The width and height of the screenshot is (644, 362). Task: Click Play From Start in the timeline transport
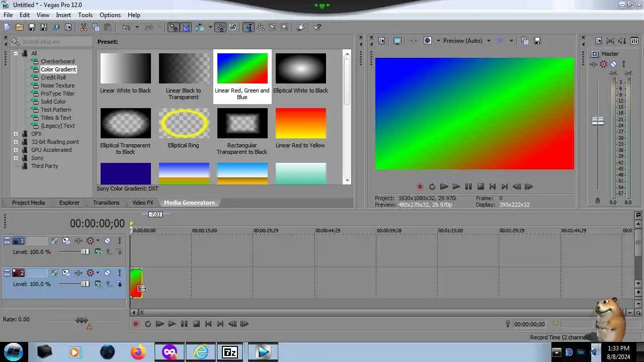160,324
